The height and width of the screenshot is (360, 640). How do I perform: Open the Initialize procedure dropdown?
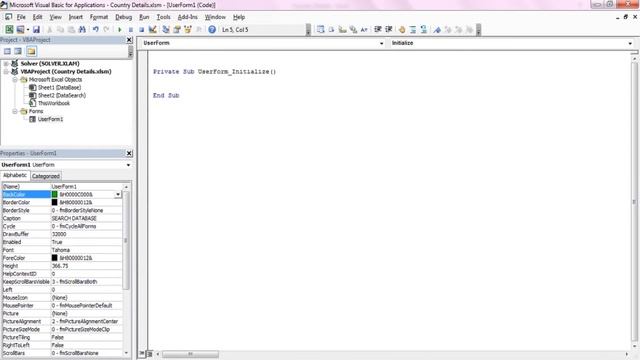630,43
